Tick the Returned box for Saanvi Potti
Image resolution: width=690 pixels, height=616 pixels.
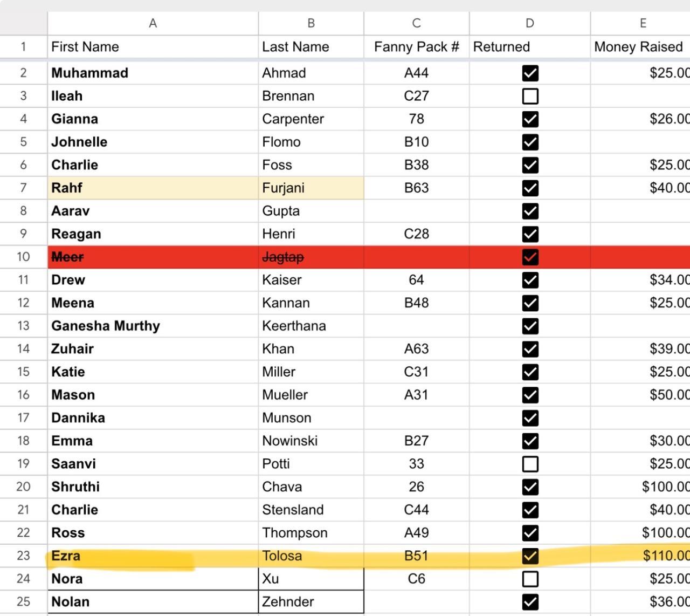tap(530, 464)
